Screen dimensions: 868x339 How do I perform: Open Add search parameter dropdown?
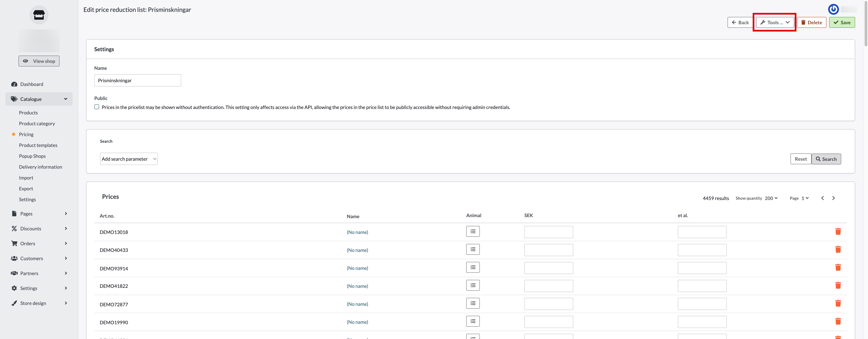129,159
